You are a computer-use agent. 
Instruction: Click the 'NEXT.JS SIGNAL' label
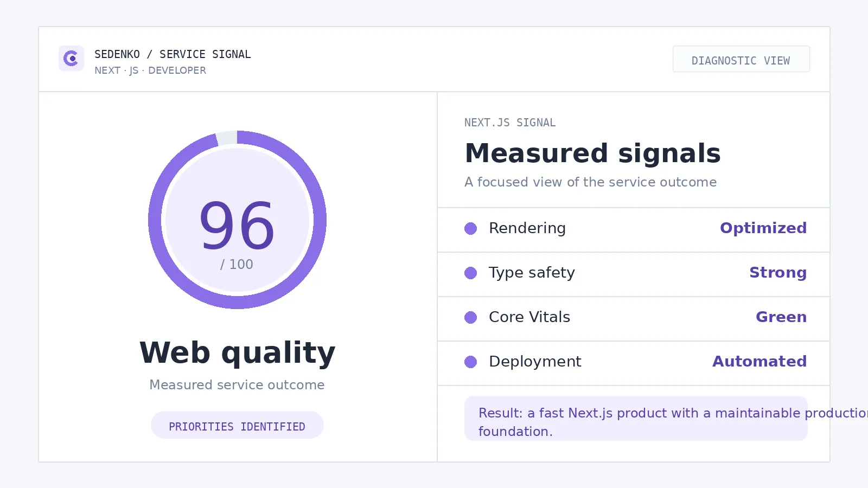(510, 123)
